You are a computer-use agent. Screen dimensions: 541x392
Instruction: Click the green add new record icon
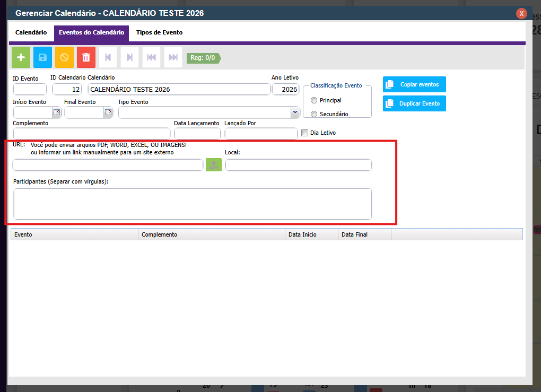tap(21, 57)
